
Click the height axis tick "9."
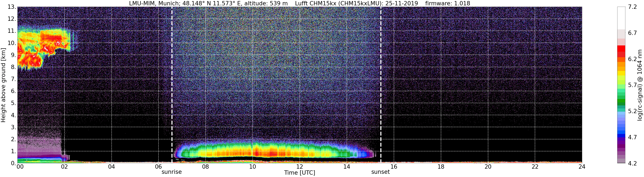point(13,55)
